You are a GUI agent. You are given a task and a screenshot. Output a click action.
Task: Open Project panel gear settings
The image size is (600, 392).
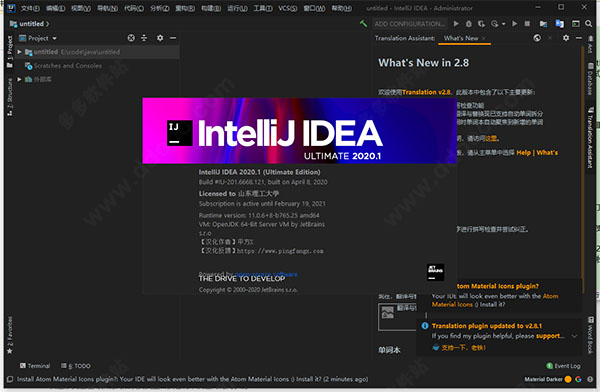tap(160, 38)
